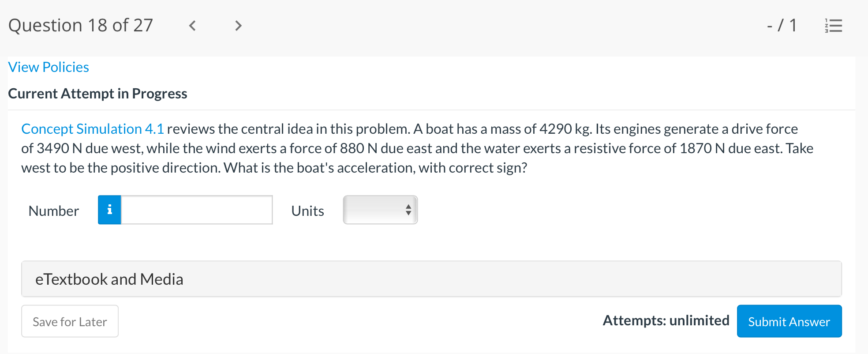Go to the next question arrow

click(x=238, y=26)
